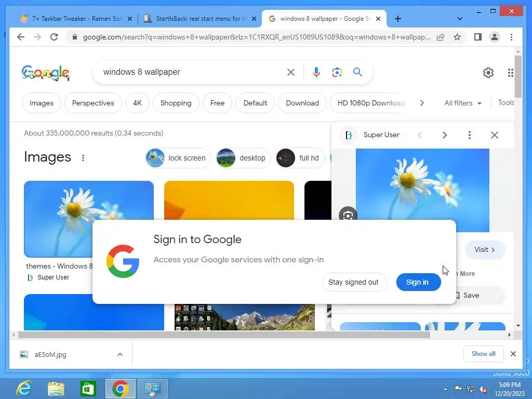This screenshot has width=532, height=399.
Task: Reload the current Google search page
Action: tap(54, 37)
